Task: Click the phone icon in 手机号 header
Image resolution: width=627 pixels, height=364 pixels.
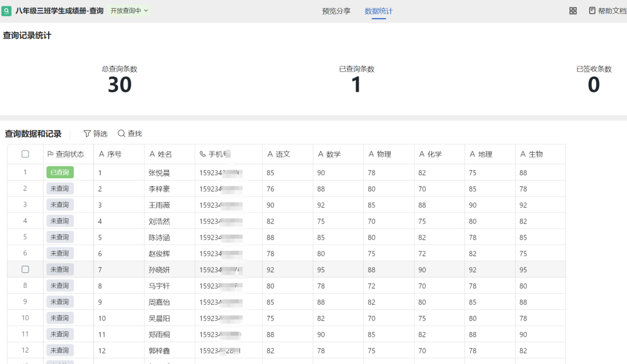Action: click(x=203, y=154)
